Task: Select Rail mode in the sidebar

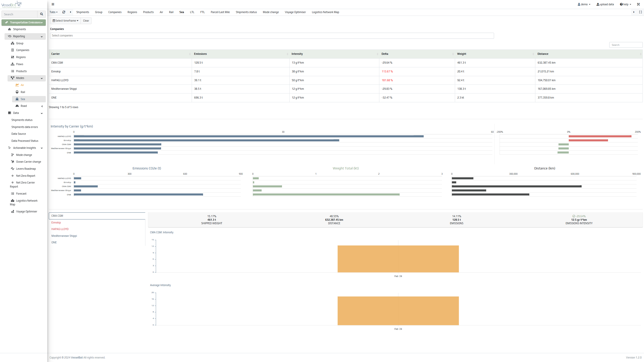Action: (x=23, y=92)
